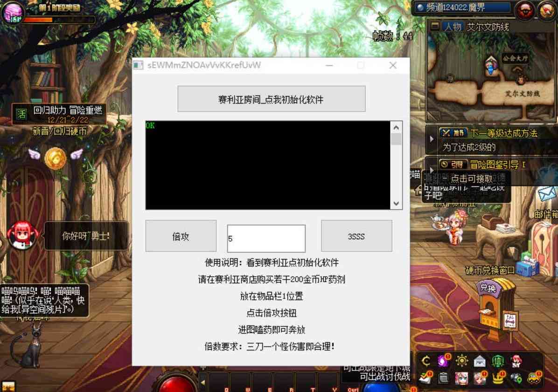Select the pink-haired blue-eyed girl portrait icon
Image resolution: width=558 pixels, height=392 pixels.
[x=461, y=378]
